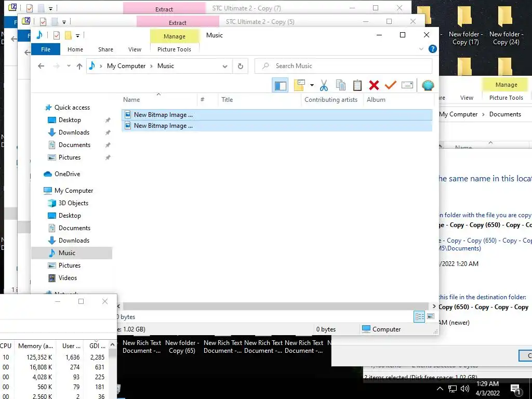Viewport: 532px width, 399px height.
Task: Click the folder options toolbar icon
Action: click(x=300, y=85)
